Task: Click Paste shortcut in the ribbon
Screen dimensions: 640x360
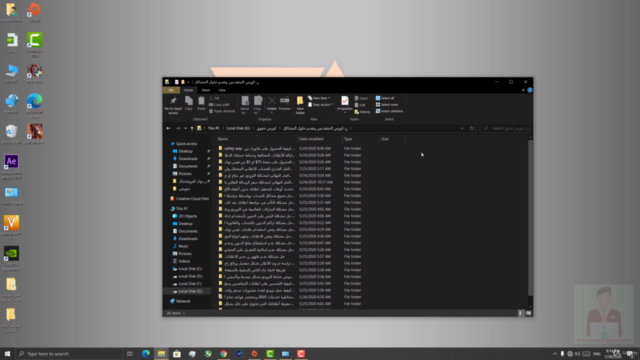Action: point(222,111)
